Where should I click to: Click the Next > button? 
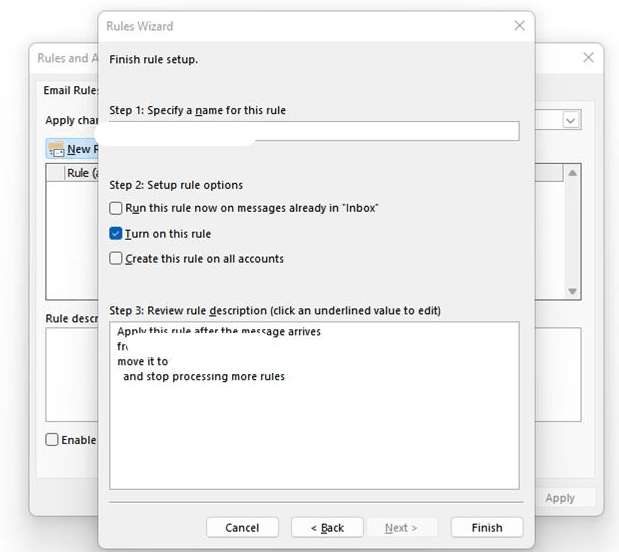pos(401,528)
